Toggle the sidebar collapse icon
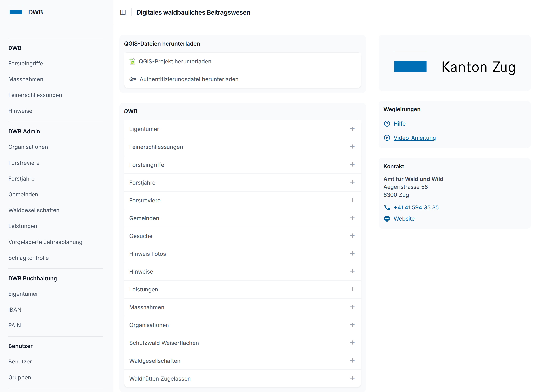This screenshot has width=535, height=392. [123, 12]
